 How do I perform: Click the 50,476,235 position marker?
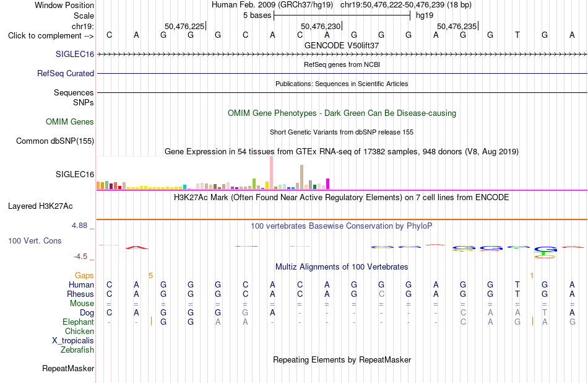coord(457,26)
